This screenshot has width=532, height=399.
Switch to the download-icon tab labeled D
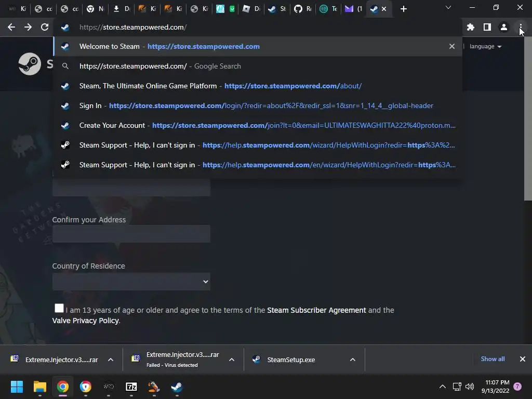coord(122,9)
